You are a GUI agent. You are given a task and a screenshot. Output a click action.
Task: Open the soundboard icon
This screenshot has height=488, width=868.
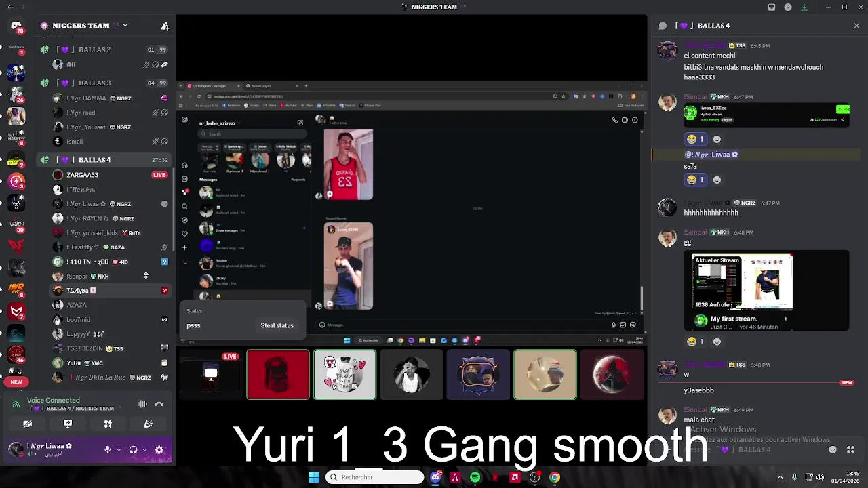point(149,424)
